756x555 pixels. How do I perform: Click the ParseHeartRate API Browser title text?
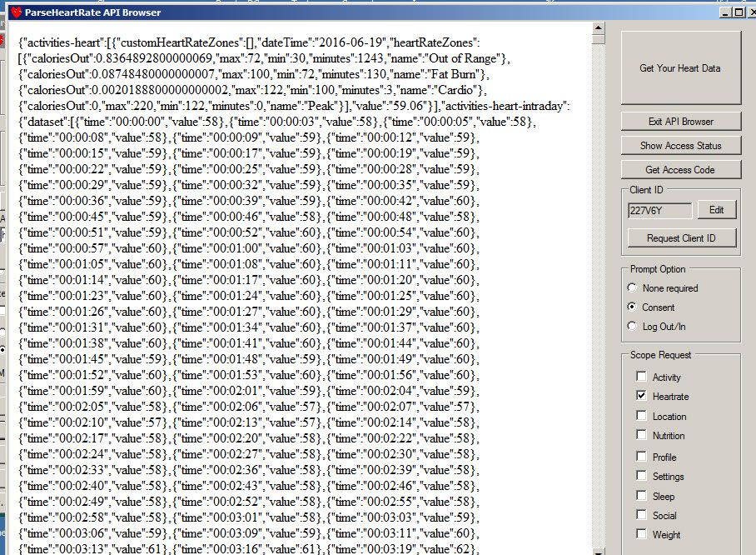pos(92,12)
